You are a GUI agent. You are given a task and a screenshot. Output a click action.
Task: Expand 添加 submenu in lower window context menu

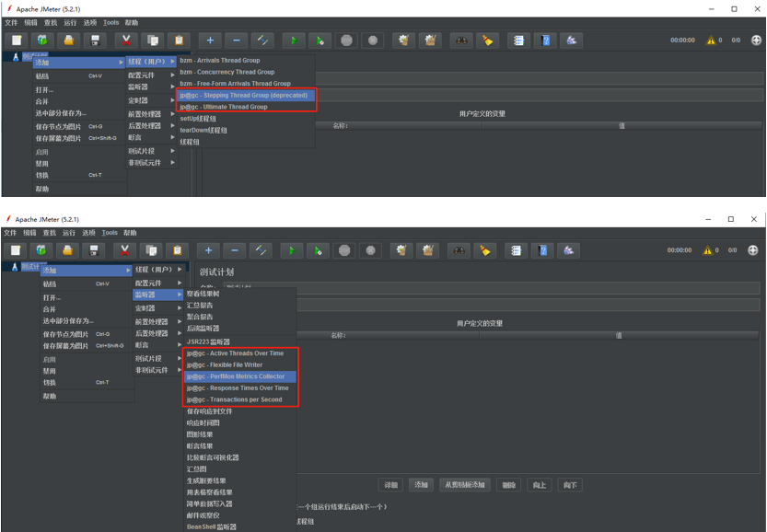(87, 271)
